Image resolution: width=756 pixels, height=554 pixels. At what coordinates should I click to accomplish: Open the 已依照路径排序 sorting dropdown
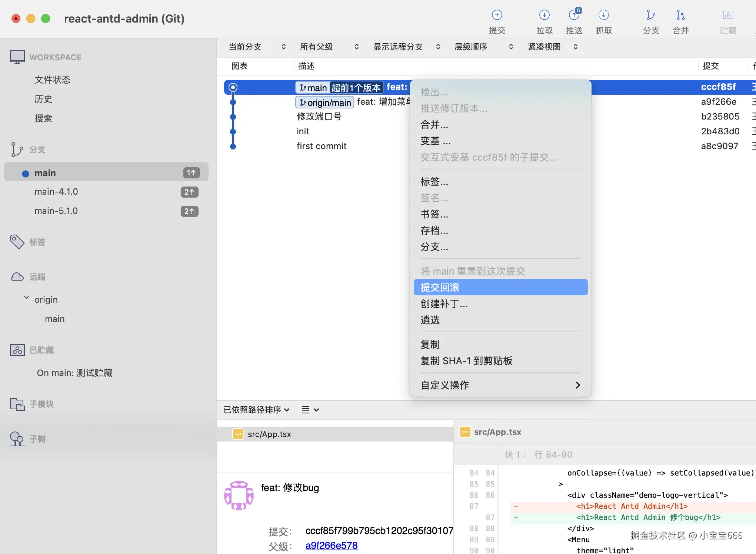[x=256, y=410]
